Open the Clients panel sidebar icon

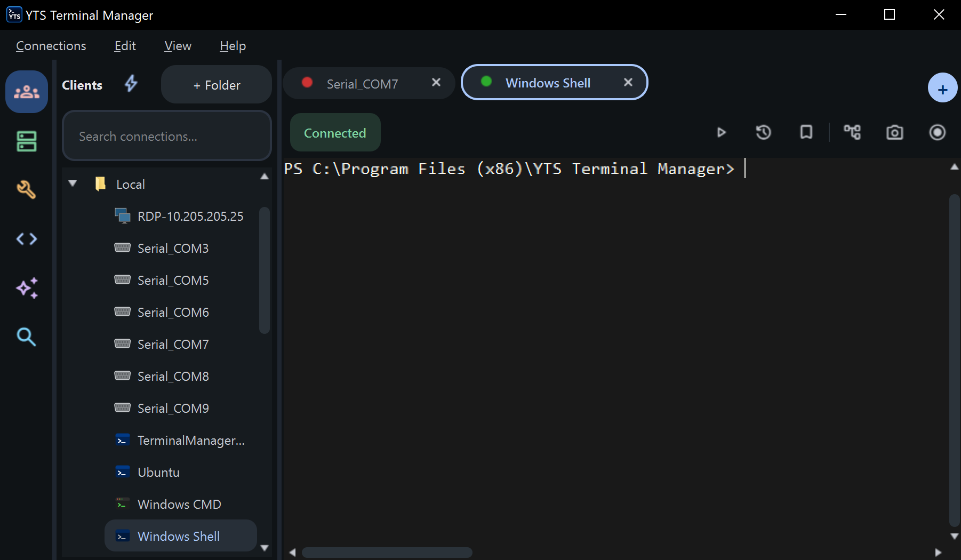27,92
